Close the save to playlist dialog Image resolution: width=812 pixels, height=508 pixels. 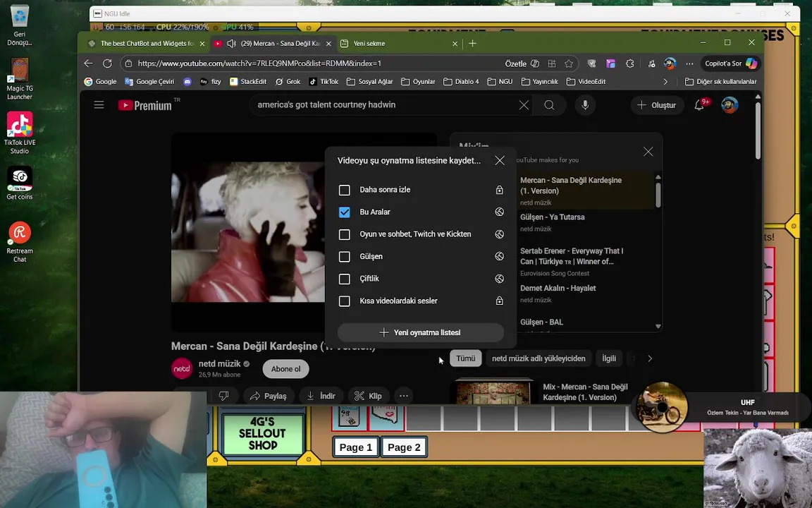(500, 161)
